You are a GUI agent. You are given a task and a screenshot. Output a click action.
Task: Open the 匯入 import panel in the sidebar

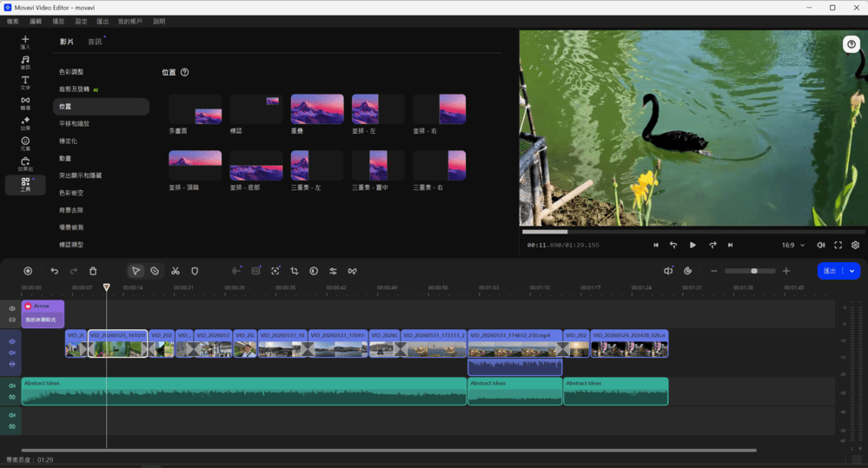click(x=25, y=42)
